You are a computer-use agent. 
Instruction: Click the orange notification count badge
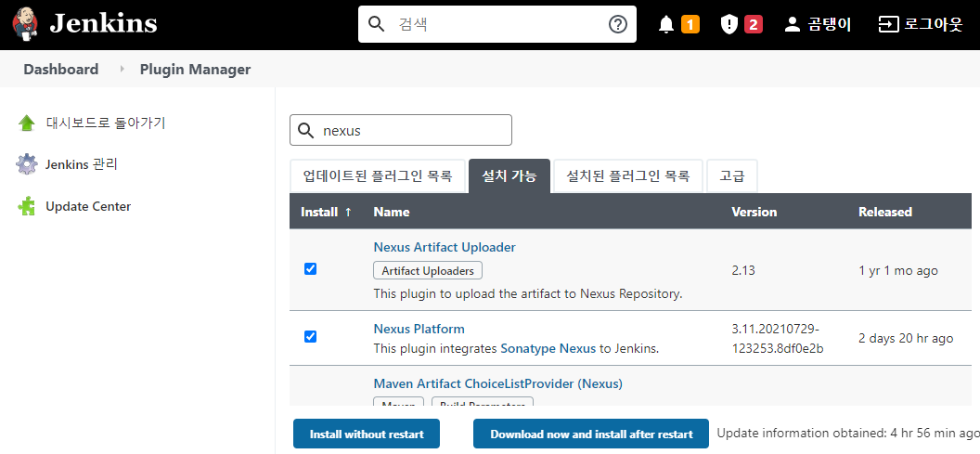[690, 24]
